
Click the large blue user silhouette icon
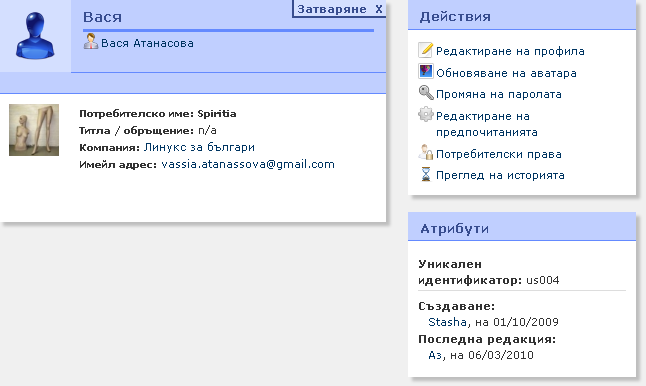click(x=35, y=36)
